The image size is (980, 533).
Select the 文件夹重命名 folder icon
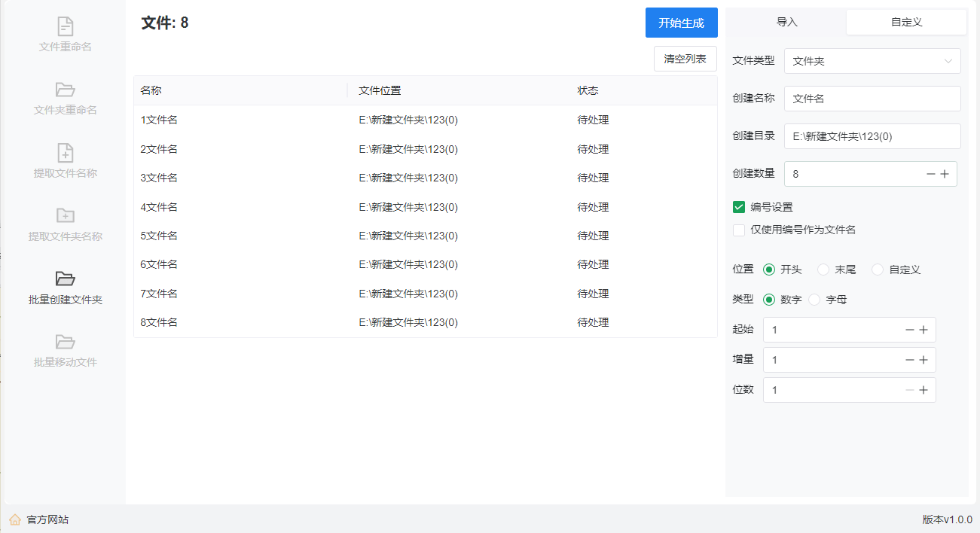[66, 90]
